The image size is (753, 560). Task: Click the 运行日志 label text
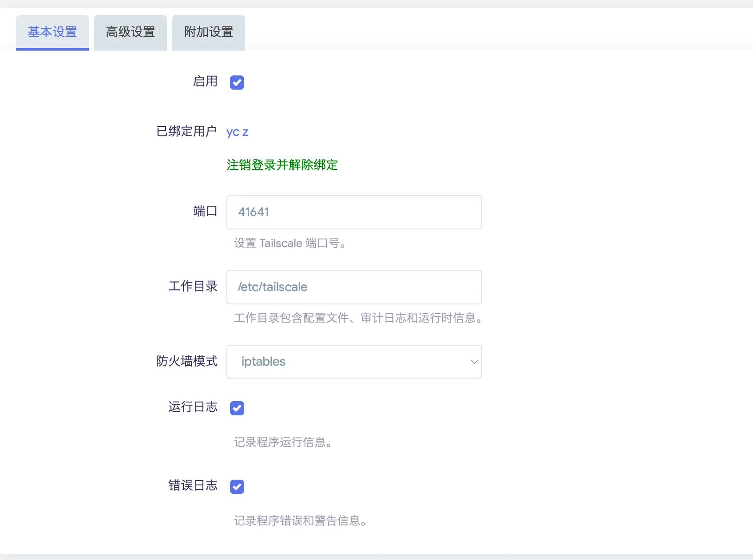click(193, 407)
